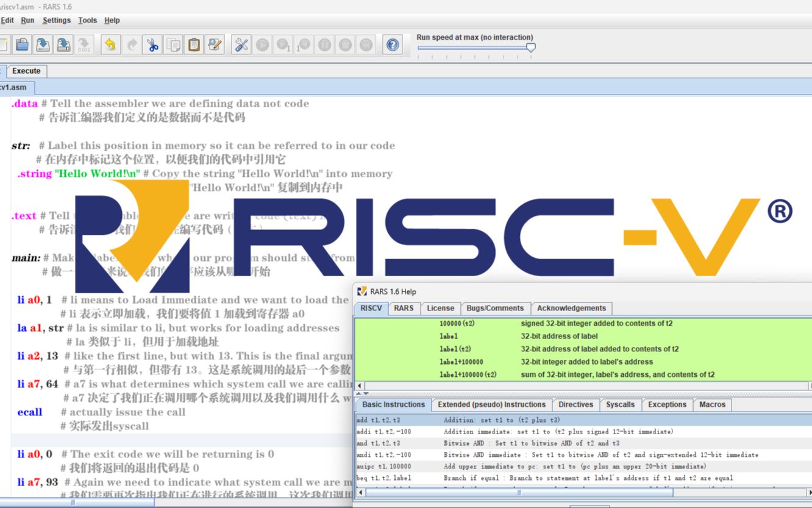This screenshot has height=508, width=812.
Task: Open the Macros tab
Action: [x=712, y=404]
